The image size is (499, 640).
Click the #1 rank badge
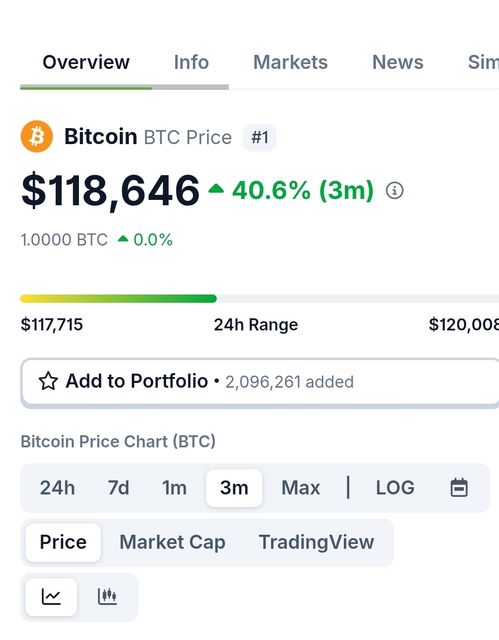pos(260,137)
